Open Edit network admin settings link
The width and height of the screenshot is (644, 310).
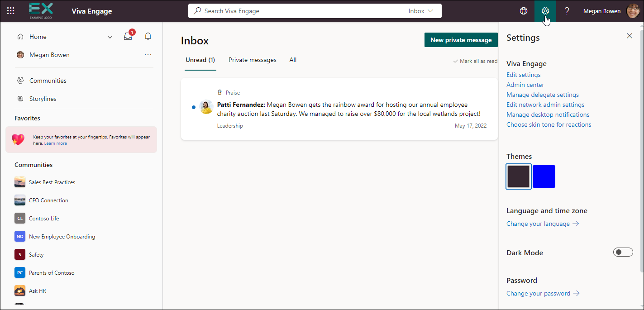point(545,105)
